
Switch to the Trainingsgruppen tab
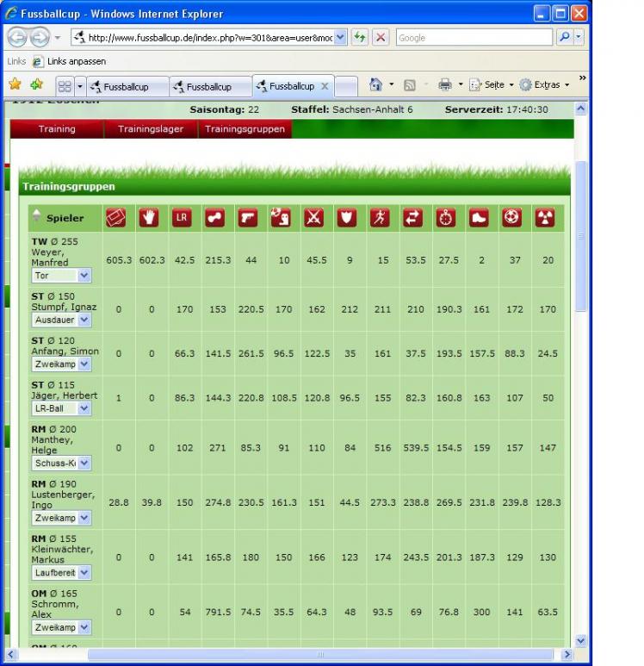click(245, 129)
